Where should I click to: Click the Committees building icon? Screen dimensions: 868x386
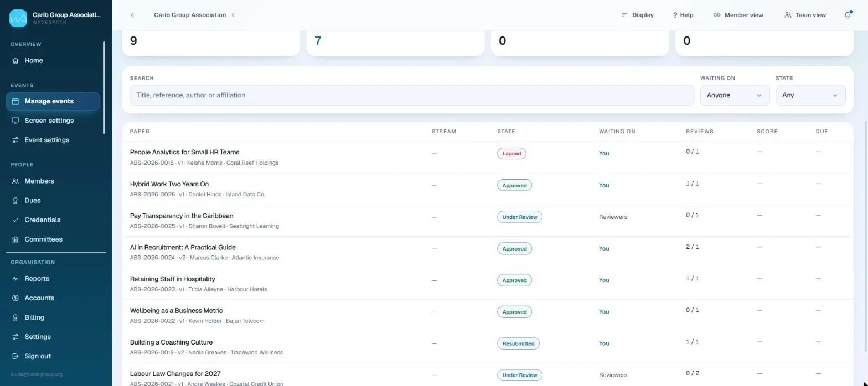15,239
